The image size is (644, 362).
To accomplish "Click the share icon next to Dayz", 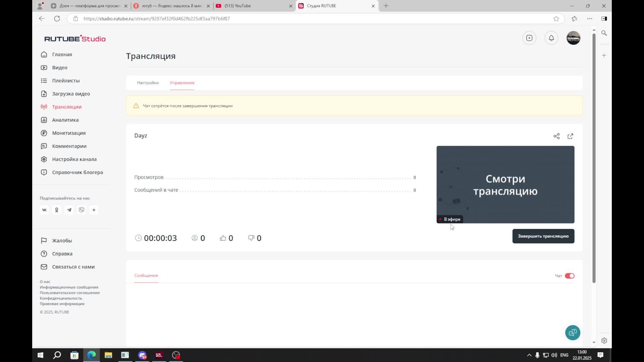I will coord(556,136).
